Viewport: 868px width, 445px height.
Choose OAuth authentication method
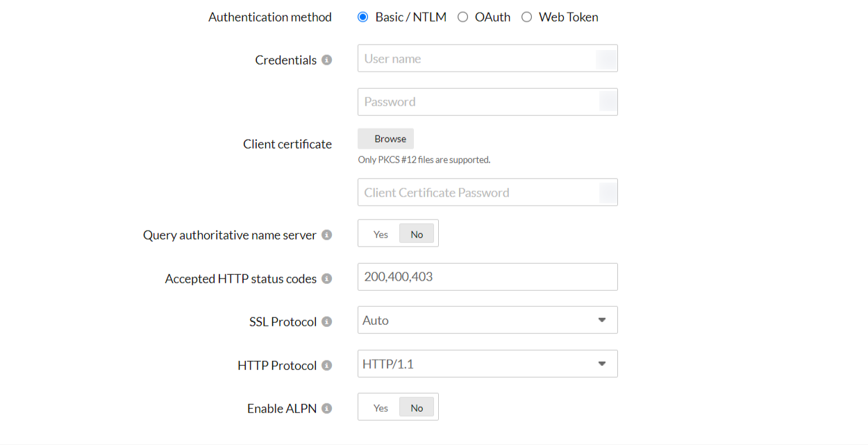[462, 17]
